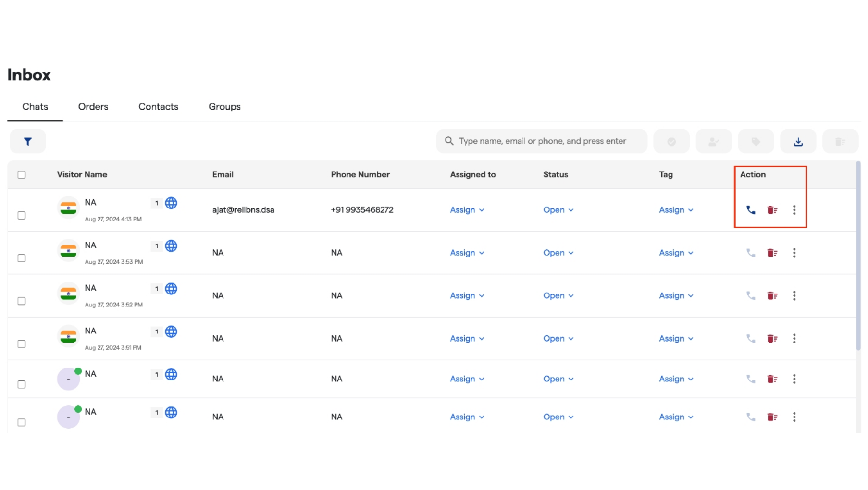
Task: Open the filter funnel icon
Action: (28, 141)
